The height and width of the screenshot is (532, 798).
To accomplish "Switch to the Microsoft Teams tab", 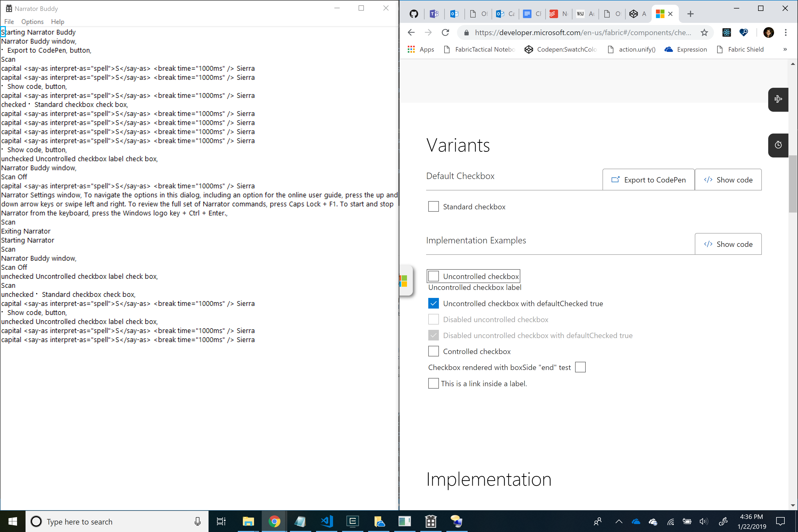I will 434,14.
